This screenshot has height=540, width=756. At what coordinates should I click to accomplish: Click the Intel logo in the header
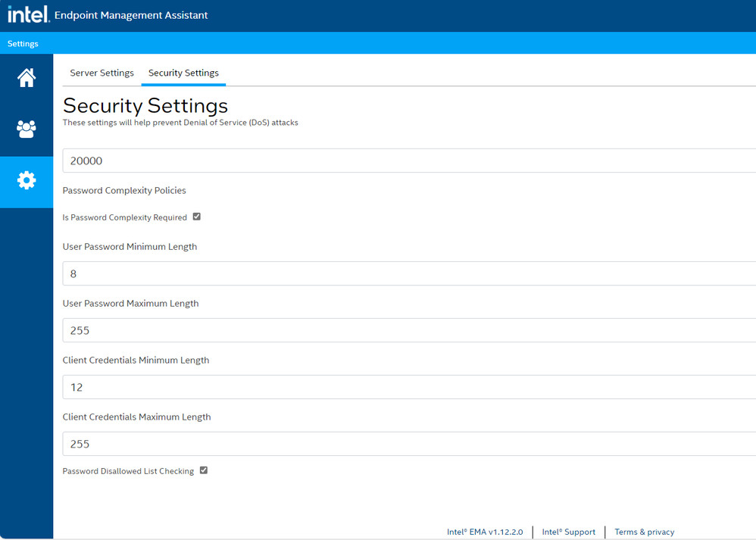28,14
